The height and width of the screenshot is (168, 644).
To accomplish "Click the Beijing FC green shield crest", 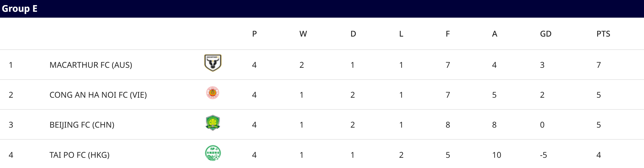I will coord(213,123).
